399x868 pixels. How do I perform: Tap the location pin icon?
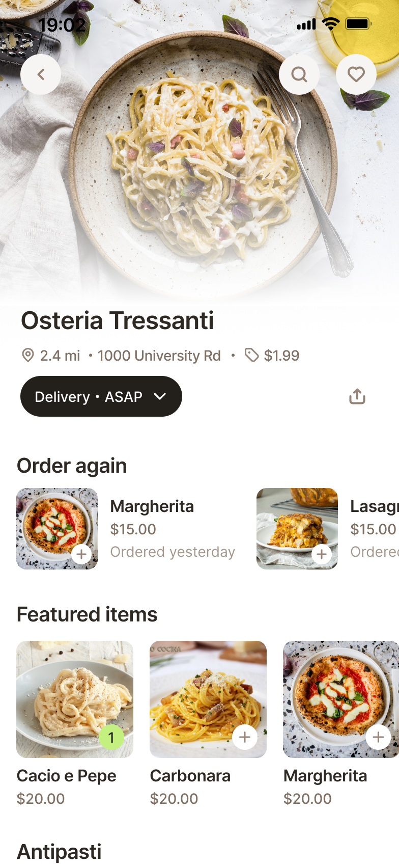point(28,355)
